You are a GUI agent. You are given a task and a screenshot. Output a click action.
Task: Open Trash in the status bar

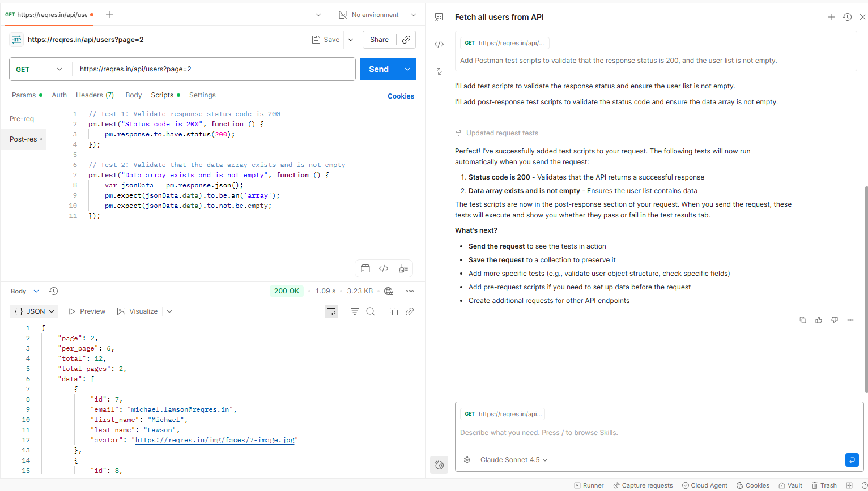[x=824, y=485]
